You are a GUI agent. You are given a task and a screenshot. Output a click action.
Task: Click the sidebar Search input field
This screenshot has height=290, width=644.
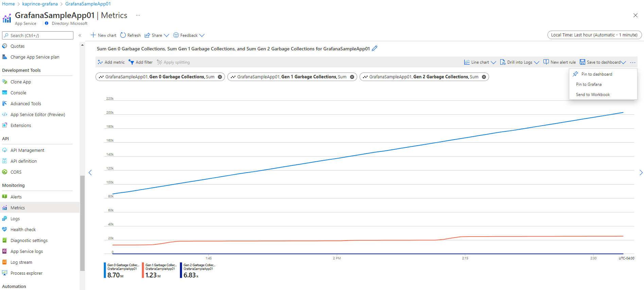38,35
